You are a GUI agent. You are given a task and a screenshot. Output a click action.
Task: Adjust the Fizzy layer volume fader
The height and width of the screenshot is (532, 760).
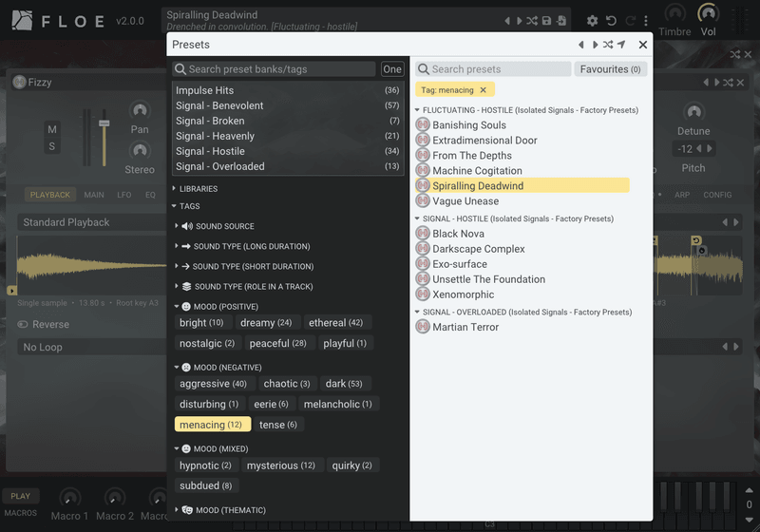pos(104,123)
